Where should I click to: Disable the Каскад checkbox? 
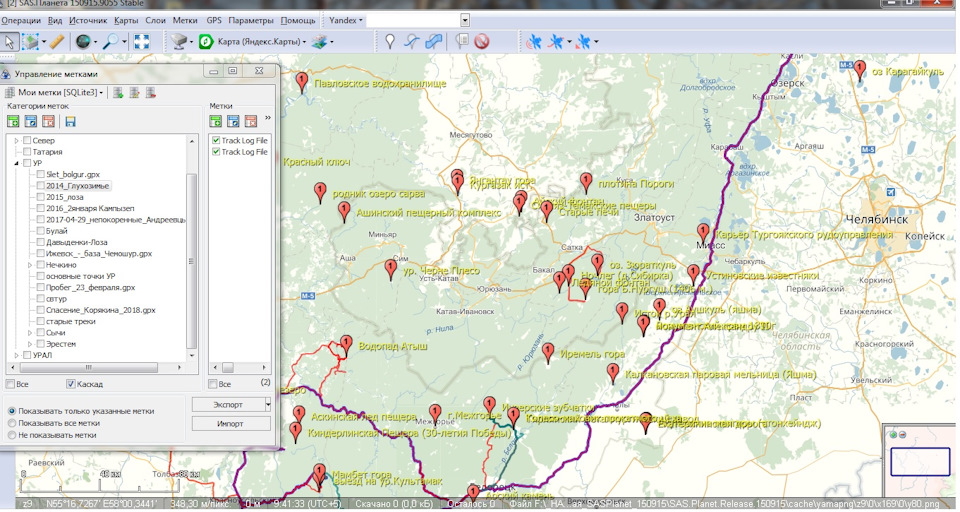point(70,384)
